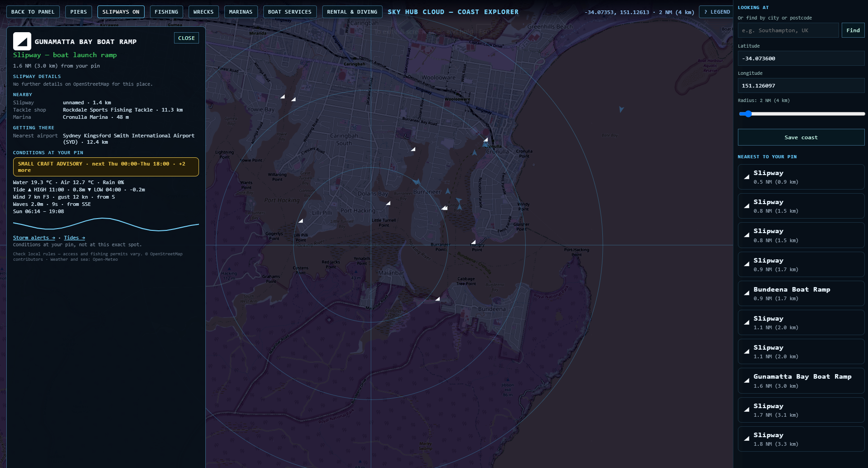
Task: Click the slipway icon in the Gunamatta Bay header
Action: coord(22,41)
